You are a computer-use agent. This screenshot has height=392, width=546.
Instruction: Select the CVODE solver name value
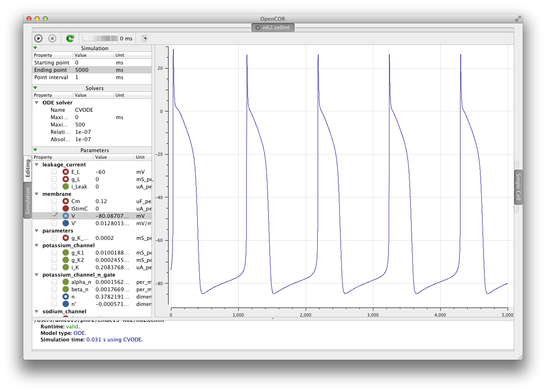(x=84, y=110)
